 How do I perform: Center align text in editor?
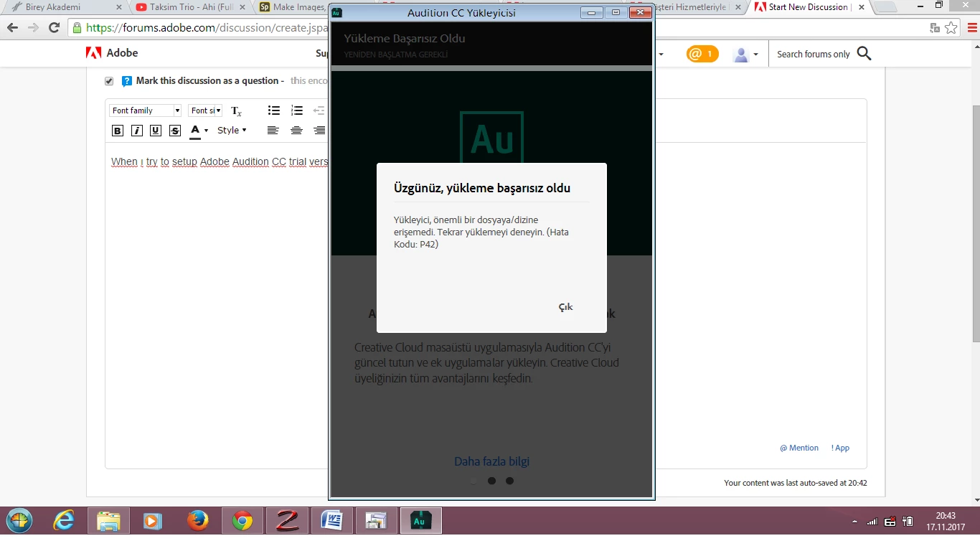[x=296, y=131]
